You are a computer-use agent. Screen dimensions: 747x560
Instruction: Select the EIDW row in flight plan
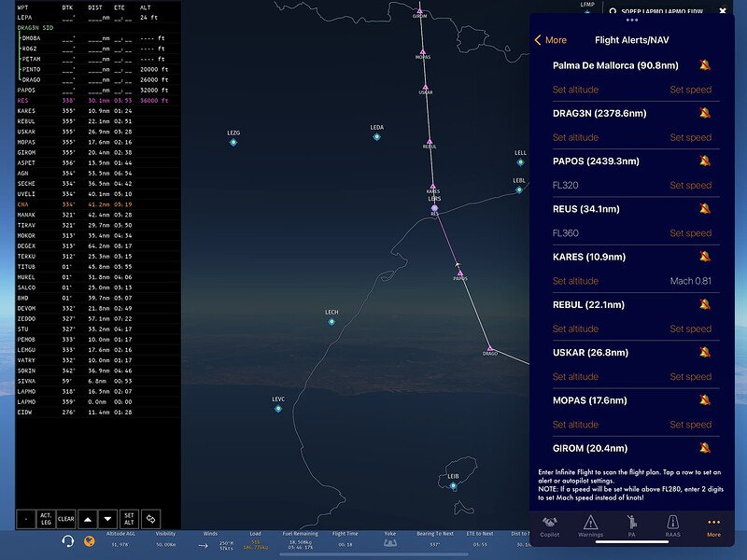(x=98, y=413)
